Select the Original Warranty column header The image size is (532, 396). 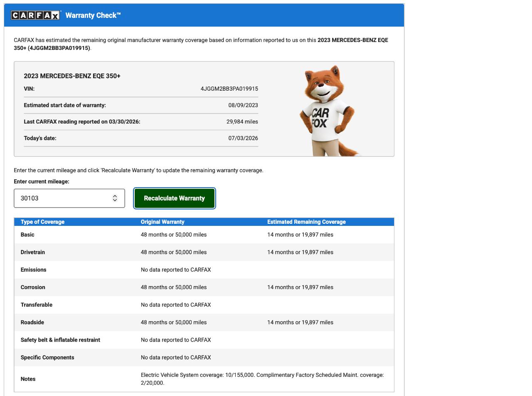click(x=163, y=222)
